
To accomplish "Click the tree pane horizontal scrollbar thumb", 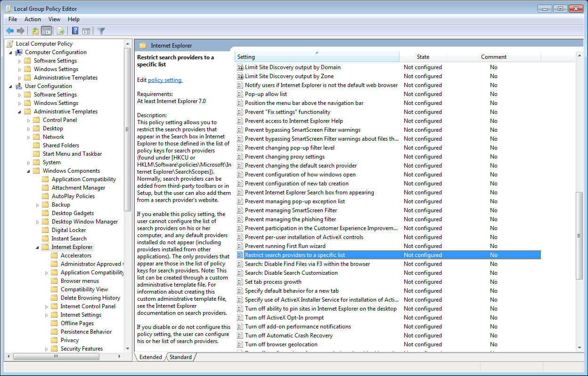I will pyautogui.click(x=56, y=356).
